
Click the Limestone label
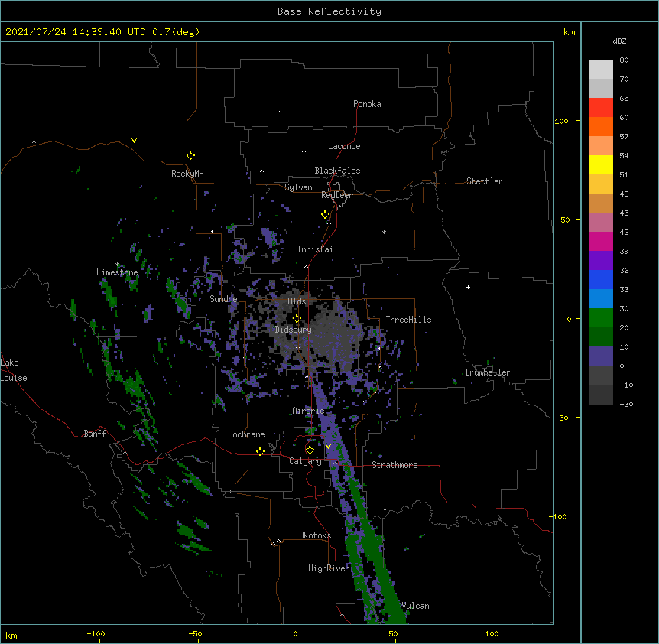tap(117, 272)
